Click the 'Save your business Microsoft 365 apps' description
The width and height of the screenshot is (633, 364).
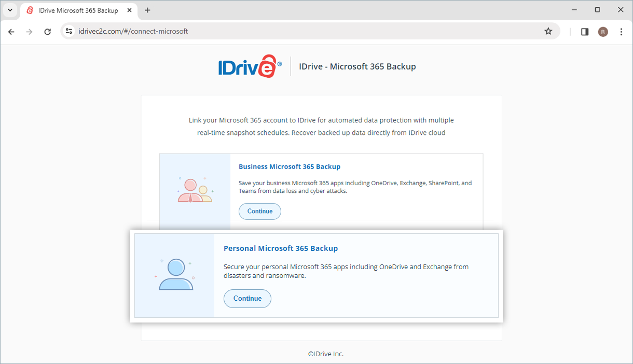(x=355, y=187)
